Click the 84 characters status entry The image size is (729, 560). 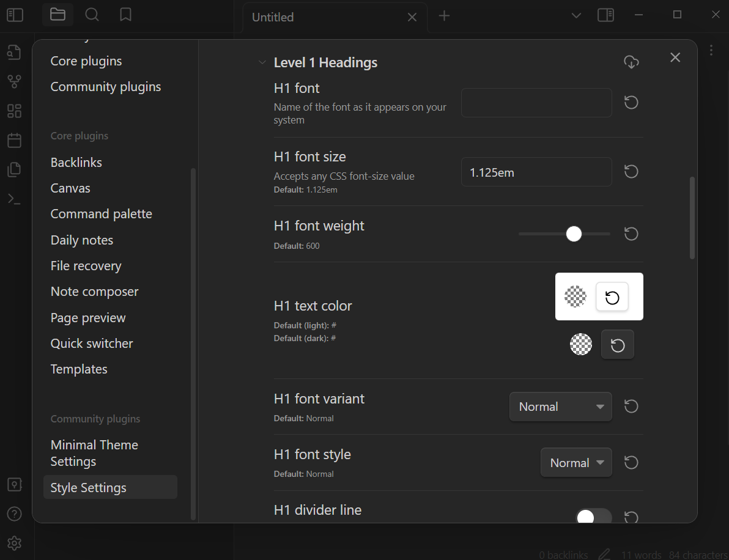[x=698, y=554]
